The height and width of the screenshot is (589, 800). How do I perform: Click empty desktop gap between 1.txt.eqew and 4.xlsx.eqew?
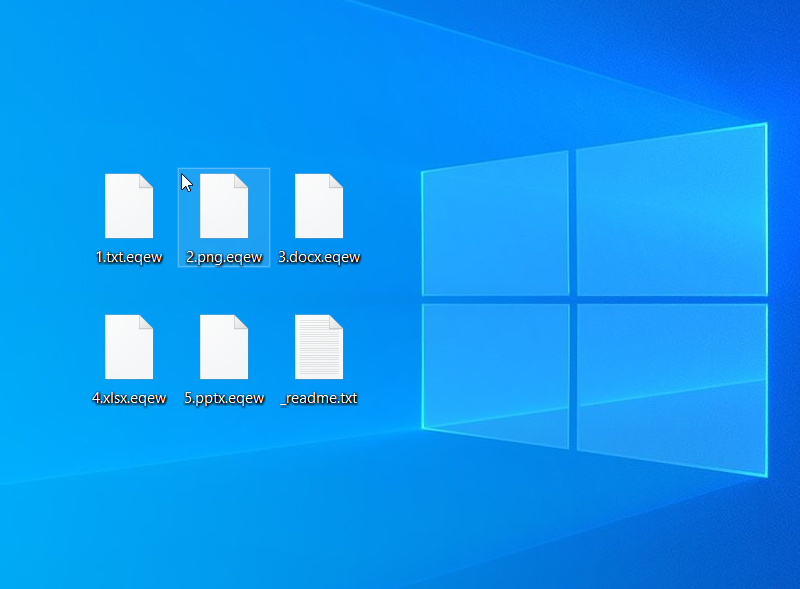pos(129,288)
